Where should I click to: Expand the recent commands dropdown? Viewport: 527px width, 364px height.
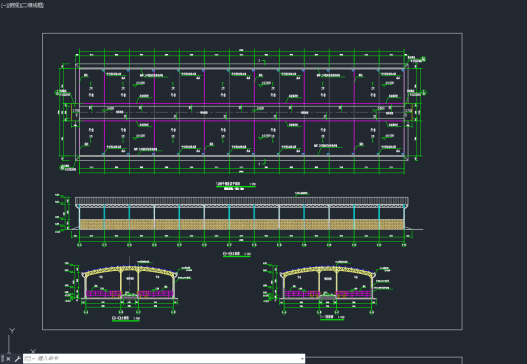click(x=29, y=359)
